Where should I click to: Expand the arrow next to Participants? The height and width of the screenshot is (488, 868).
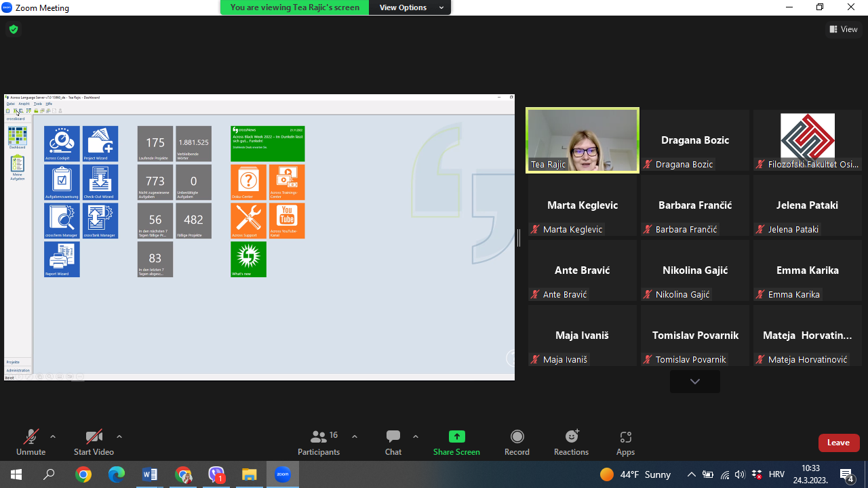[x=354, y=436]
